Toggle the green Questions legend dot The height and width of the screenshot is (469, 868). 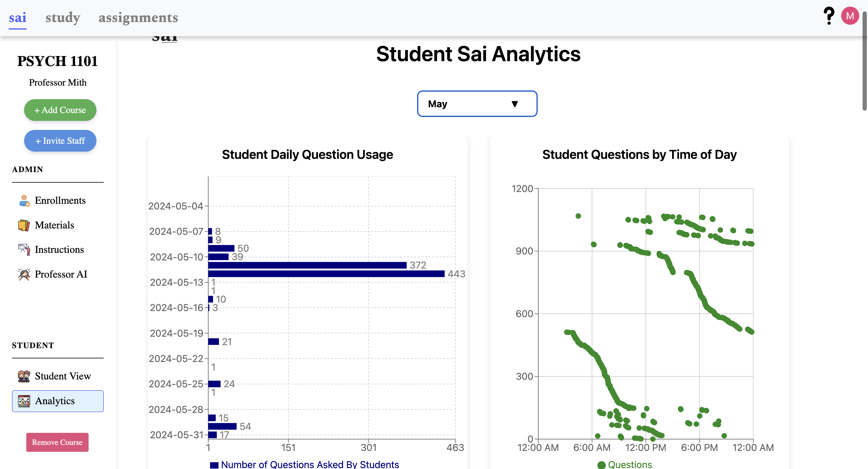(601, 465)
